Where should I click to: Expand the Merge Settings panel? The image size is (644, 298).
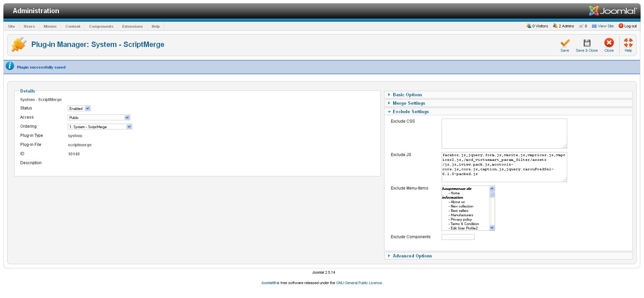[x=408, y=103]
